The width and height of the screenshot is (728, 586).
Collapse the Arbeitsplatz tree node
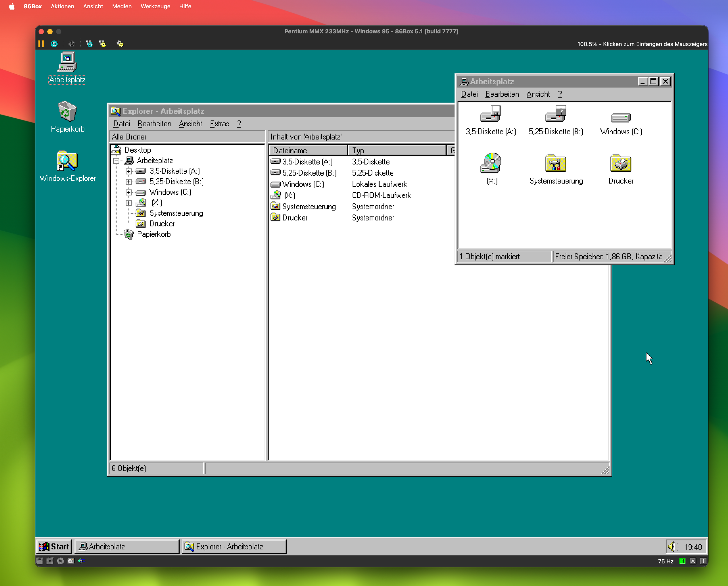coord(117,161)
